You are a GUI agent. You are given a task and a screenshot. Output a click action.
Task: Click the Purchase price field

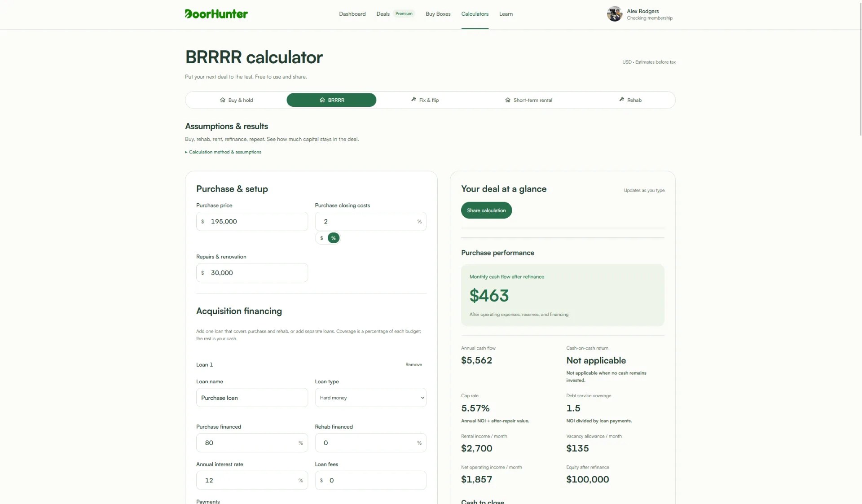(252, 222)
